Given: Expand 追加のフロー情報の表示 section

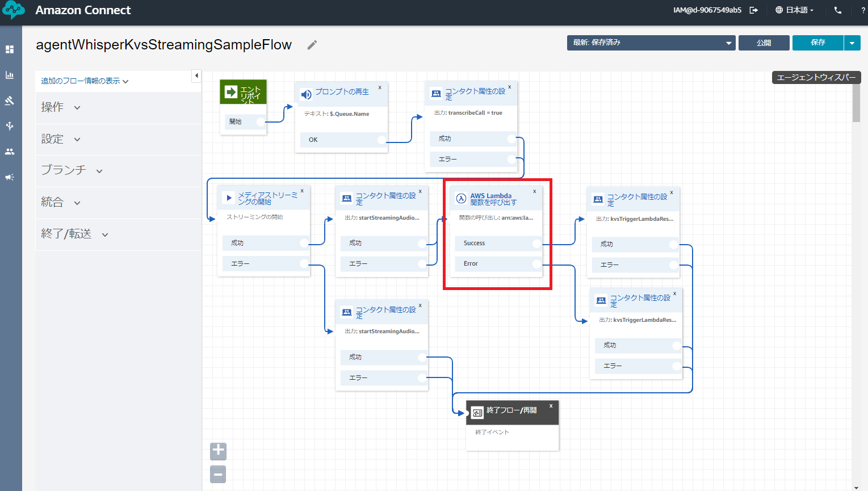Looking at the screenshot, I should point(85,81).
